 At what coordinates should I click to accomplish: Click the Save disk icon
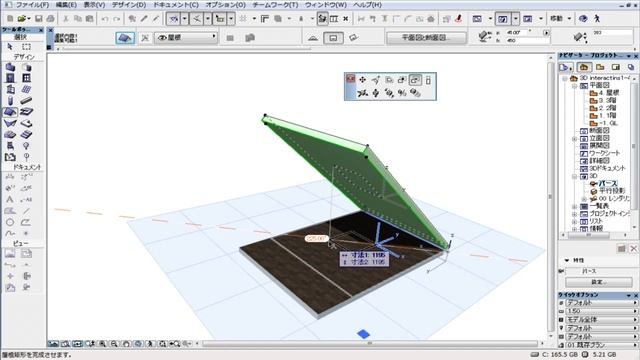pos(39,19)
